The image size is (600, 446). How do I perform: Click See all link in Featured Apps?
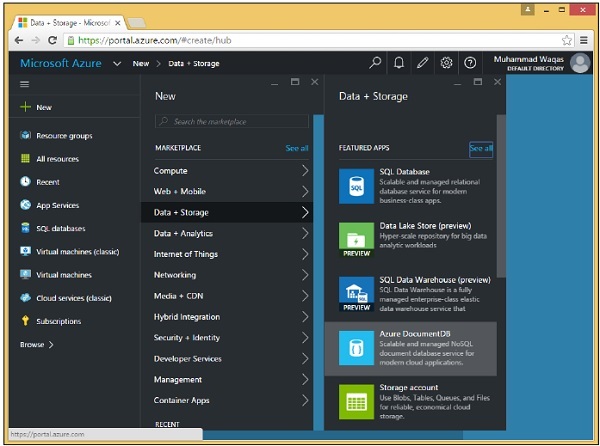pyautogui.click(x=481, y=148)
